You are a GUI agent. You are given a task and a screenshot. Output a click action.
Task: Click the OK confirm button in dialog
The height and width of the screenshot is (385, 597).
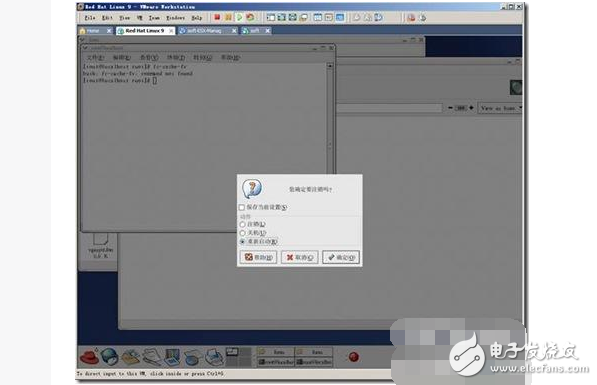pos(341,257)
